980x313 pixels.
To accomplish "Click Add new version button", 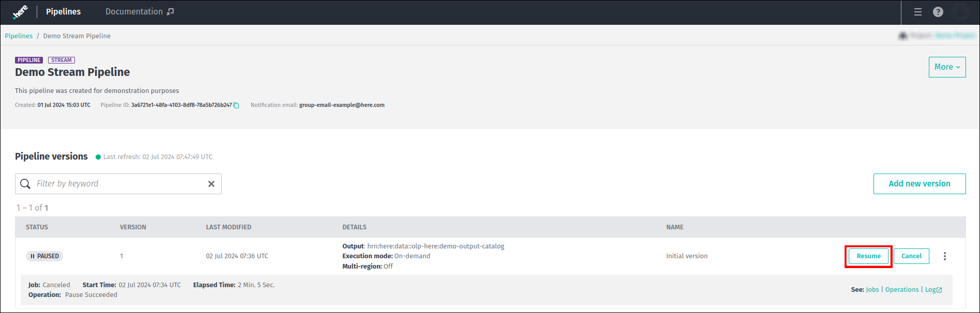I will coord(920,184).
